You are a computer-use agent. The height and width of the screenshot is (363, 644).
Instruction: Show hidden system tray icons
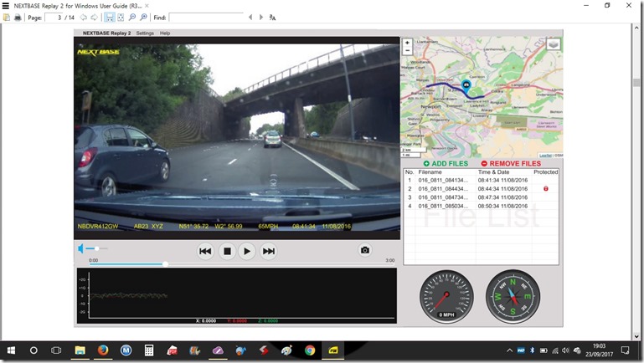pyautogui.click(x=509, y=350)
